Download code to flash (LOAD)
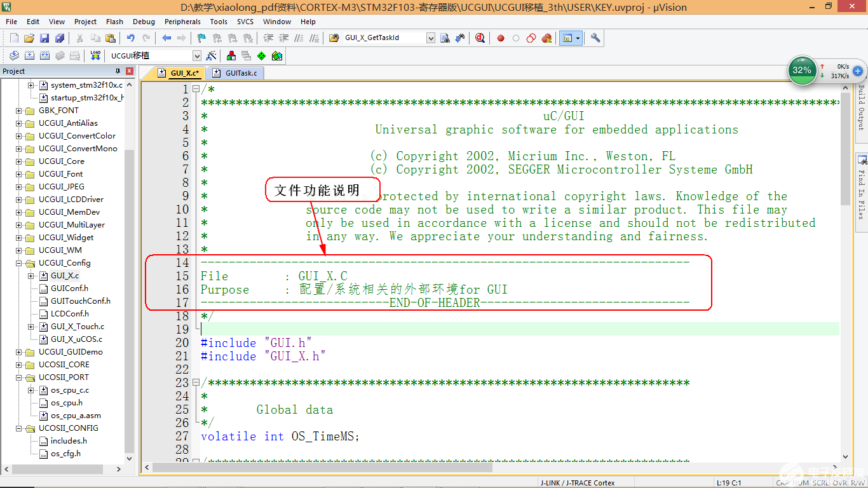 (x=95, y=56)
